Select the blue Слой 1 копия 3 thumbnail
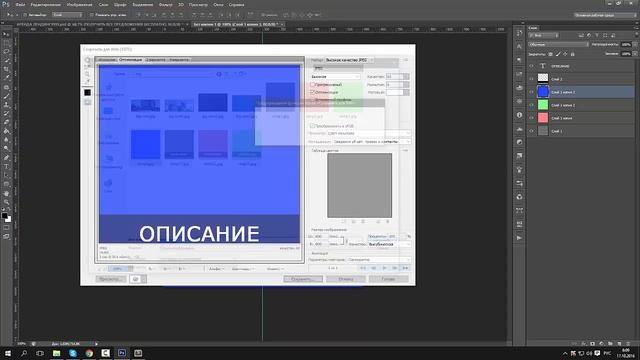This screenshot has width=640, height=360. [543, 92]
